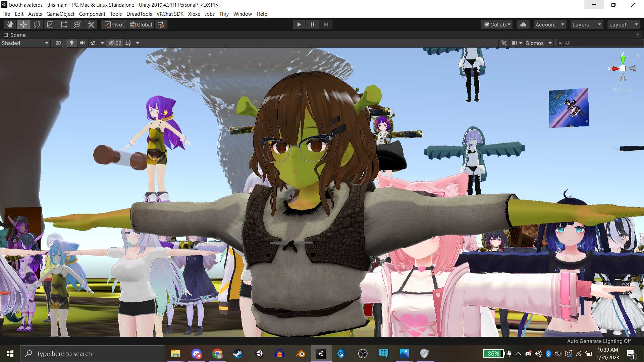
Task: Click the Collab button
Action: 497,24
